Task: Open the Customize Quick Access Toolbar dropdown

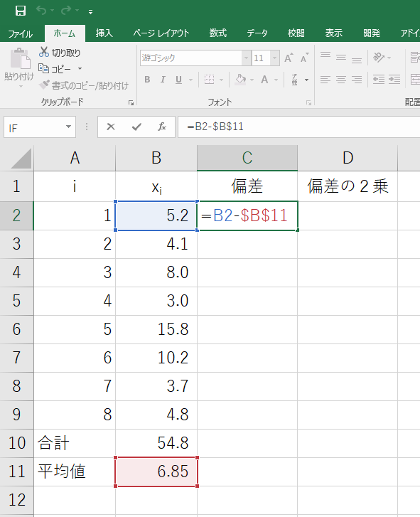Action: 90,12
